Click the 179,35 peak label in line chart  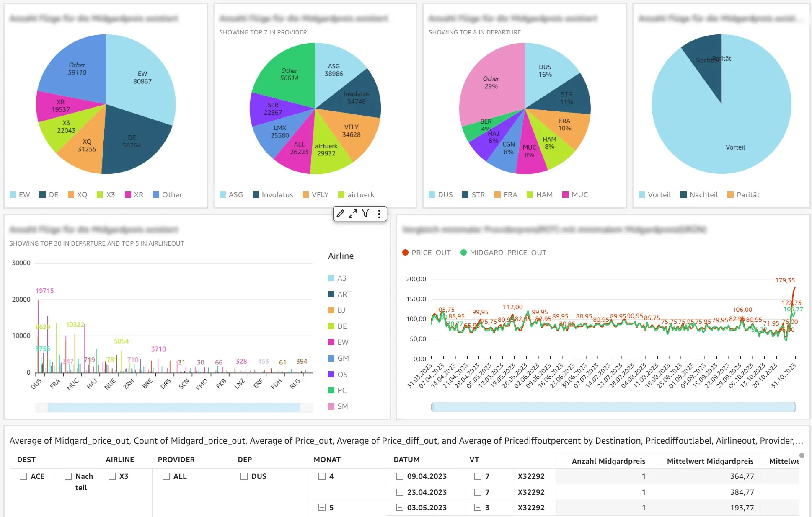click(x=785, y=280)
